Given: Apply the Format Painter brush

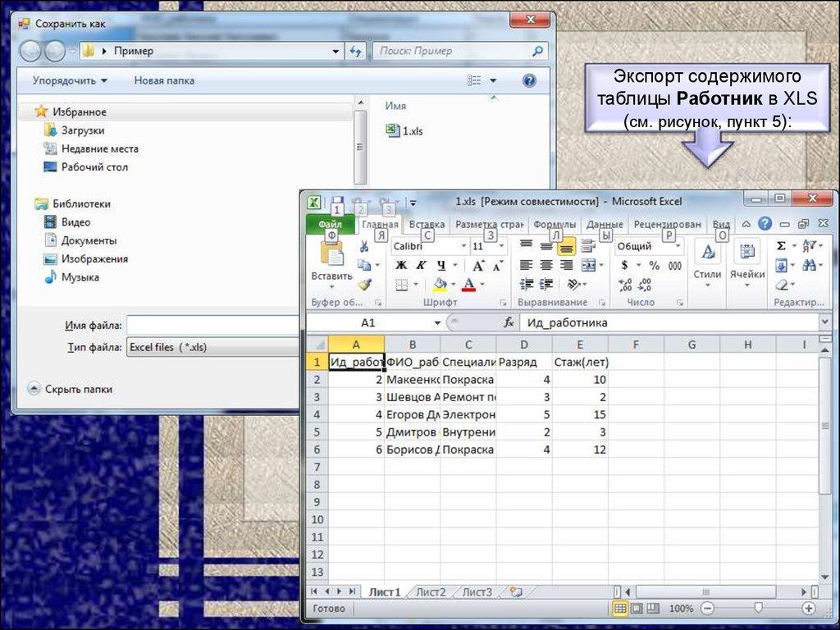Looking at the screenshot, I should (364, 285).
